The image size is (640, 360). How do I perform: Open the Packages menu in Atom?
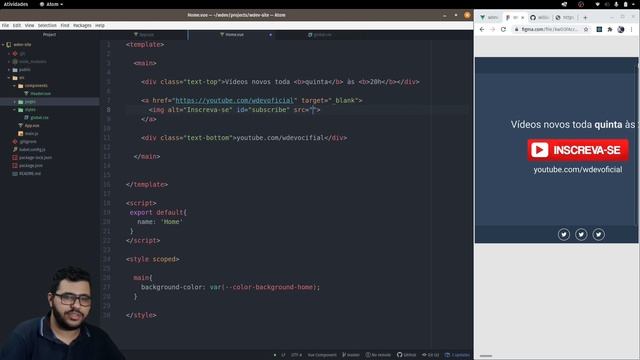click(82, 25)
